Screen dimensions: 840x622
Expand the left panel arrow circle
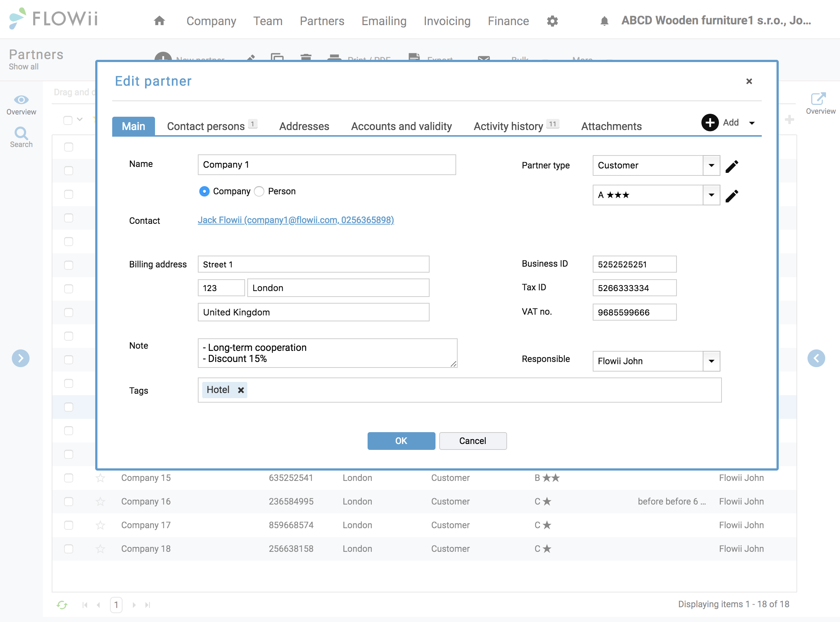[21, 358]
